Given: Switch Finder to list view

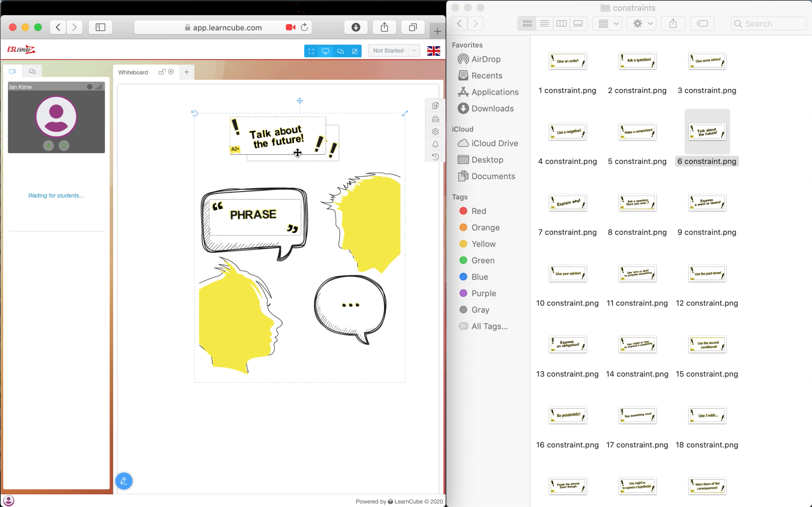Looking at the screenshot, I should tap(544, 23).
